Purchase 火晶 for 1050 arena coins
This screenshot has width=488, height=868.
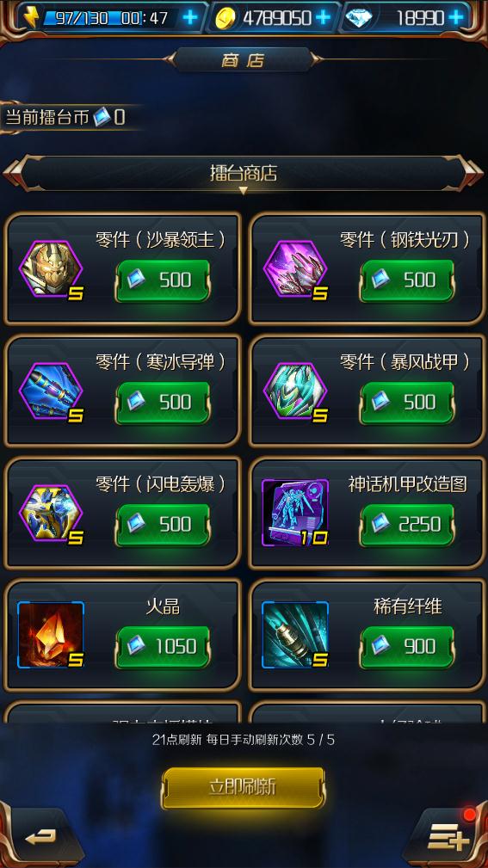click(x=163, y=647)
